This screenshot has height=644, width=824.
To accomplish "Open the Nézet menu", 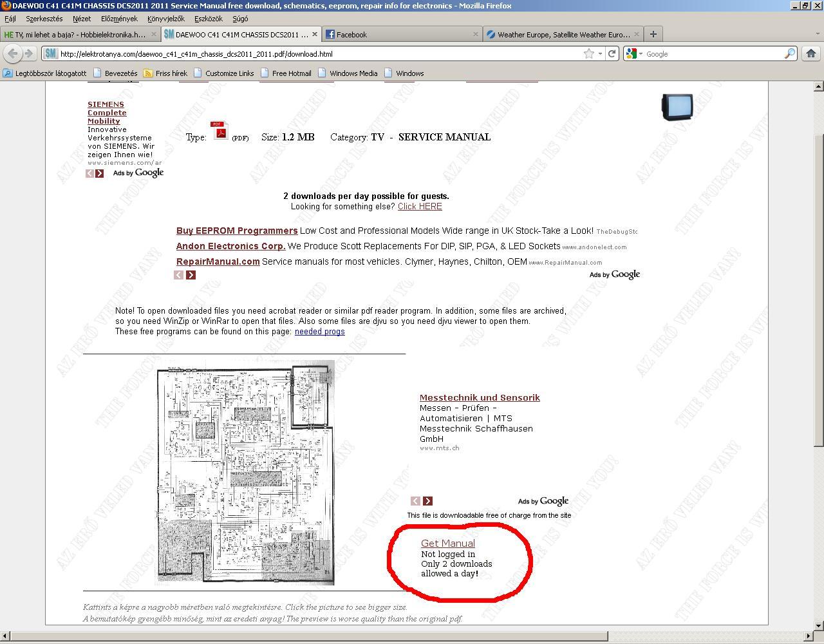I will click(82, 19).
